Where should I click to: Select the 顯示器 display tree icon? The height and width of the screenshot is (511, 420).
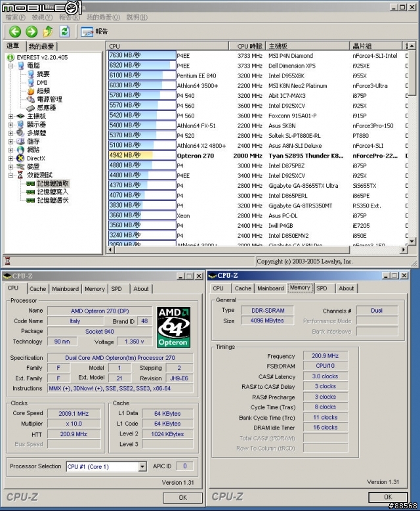click(x=21, y=125)
